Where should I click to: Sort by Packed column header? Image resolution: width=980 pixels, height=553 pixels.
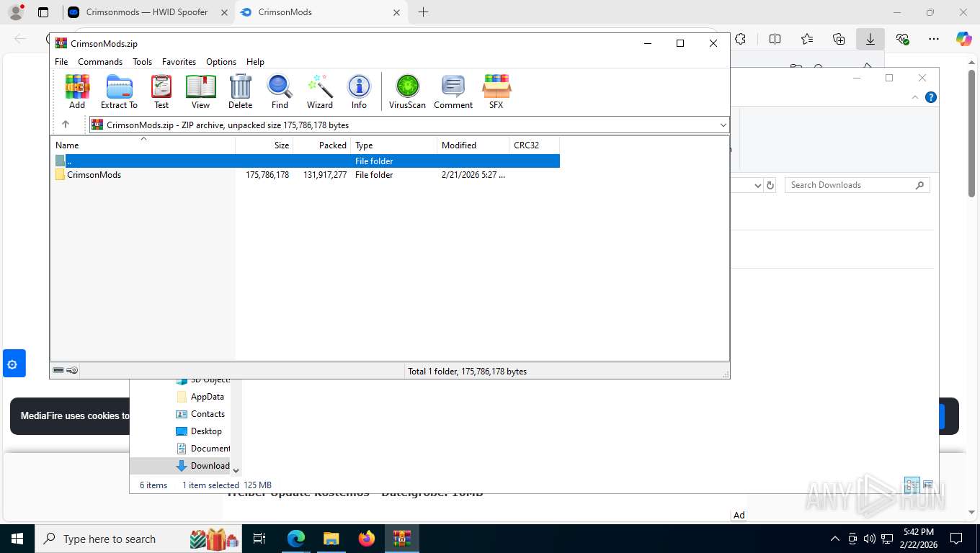322,145
